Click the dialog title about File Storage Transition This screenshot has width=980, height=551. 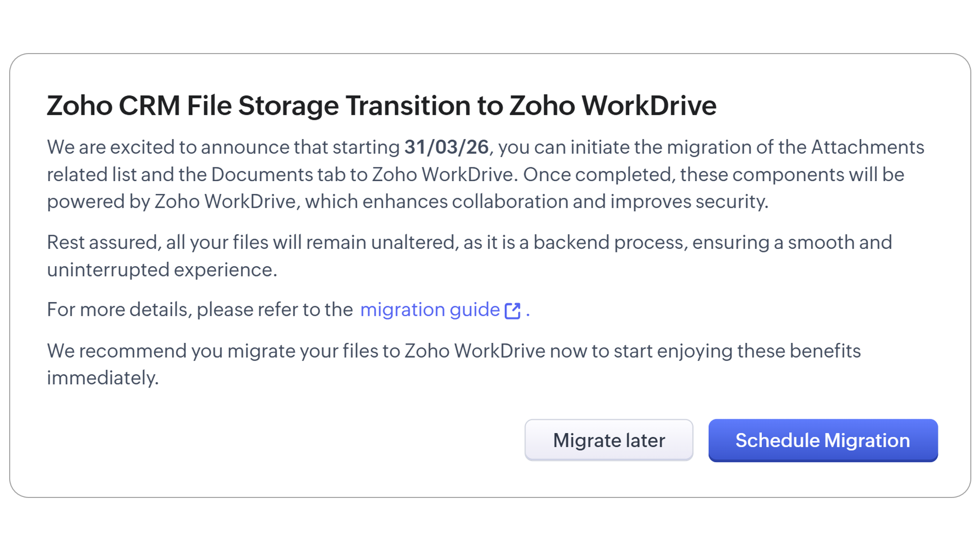[x=381, y=106]
